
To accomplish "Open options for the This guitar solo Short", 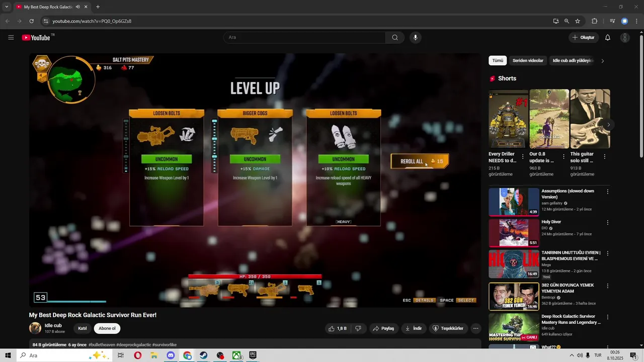I will click(604, 156).
